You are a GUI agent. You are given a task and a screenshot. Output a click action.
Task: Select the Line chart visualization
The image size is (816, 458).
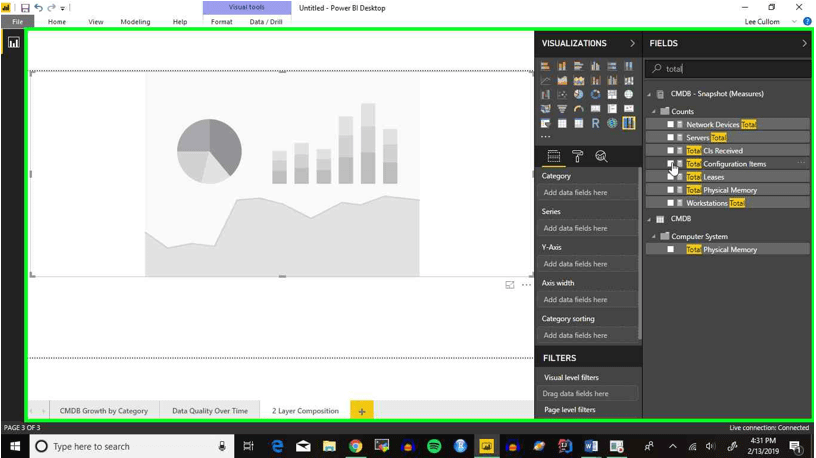pyautogui.click(x=545, y=80)
